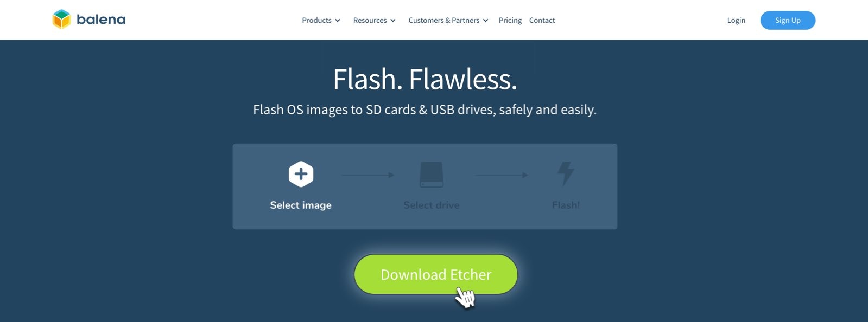868x322 pixels.
Task: Open the Customers & Partners menu
Action: (x=448, y=20)
